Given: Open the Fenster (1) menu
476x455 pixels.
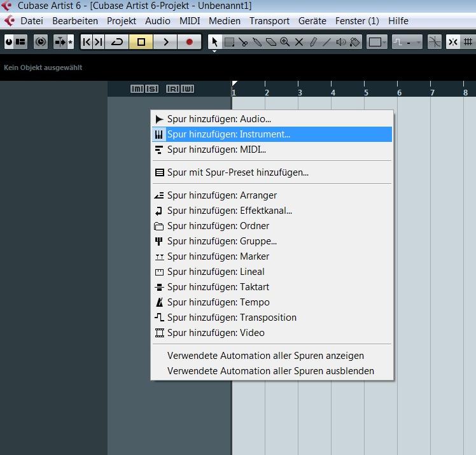Looking at the screenshot, I should tap(357, 21).
